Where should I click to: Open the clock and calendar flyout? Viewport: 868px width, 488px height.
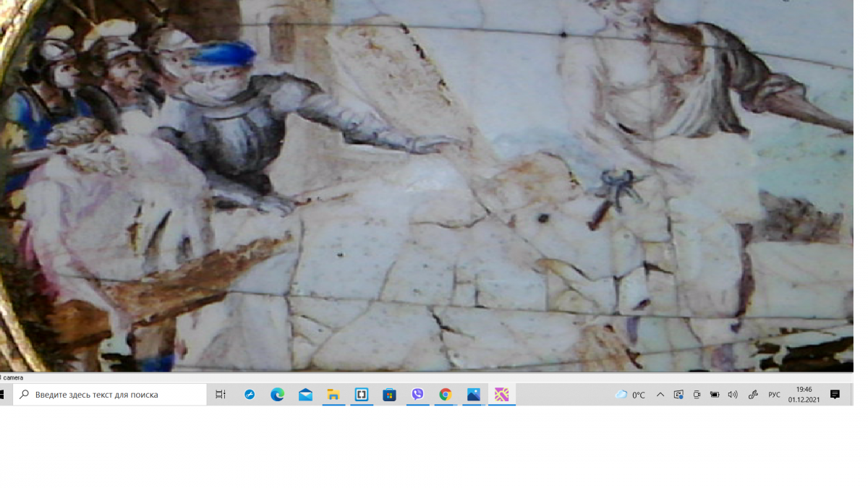[804, 395]
